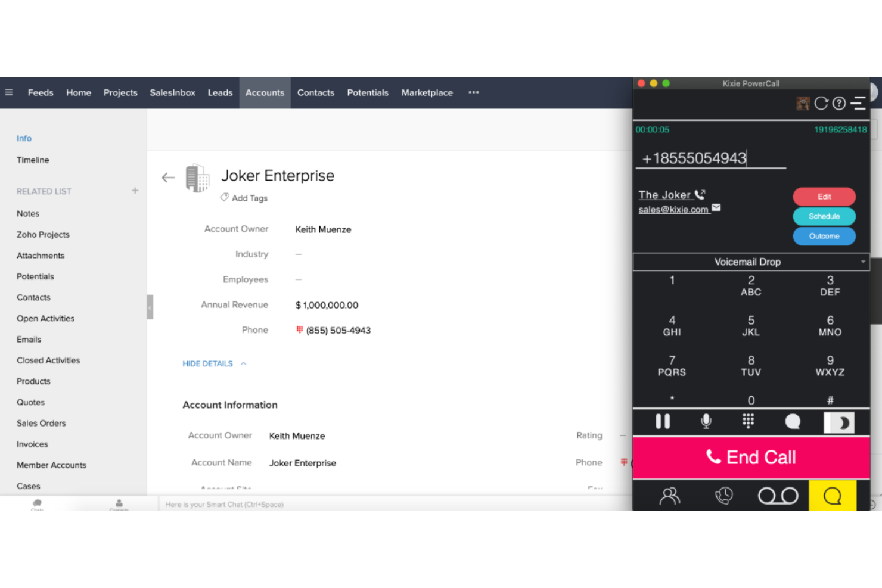Open the Projects tab
Image resolution: width=882 pixels, height=588 pixels.
click(x=120, y=92)
